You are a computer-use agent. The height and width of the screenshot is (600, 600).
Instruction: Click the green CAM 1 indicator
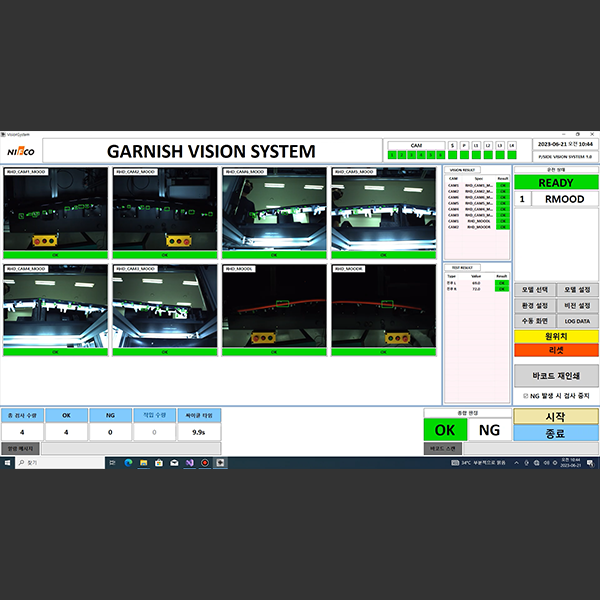(x=392, y=155)
